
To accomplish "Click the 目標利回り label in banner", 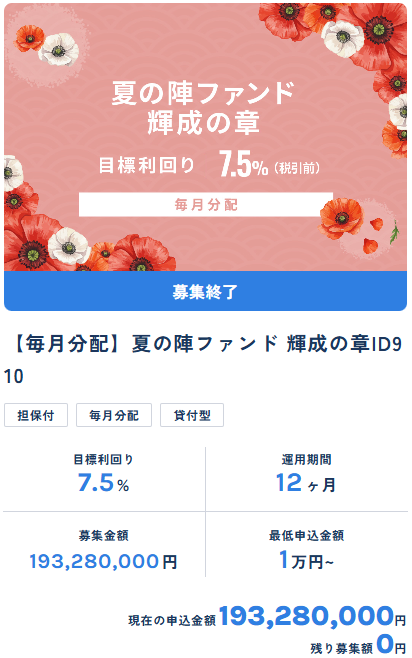I will (146, 165).
